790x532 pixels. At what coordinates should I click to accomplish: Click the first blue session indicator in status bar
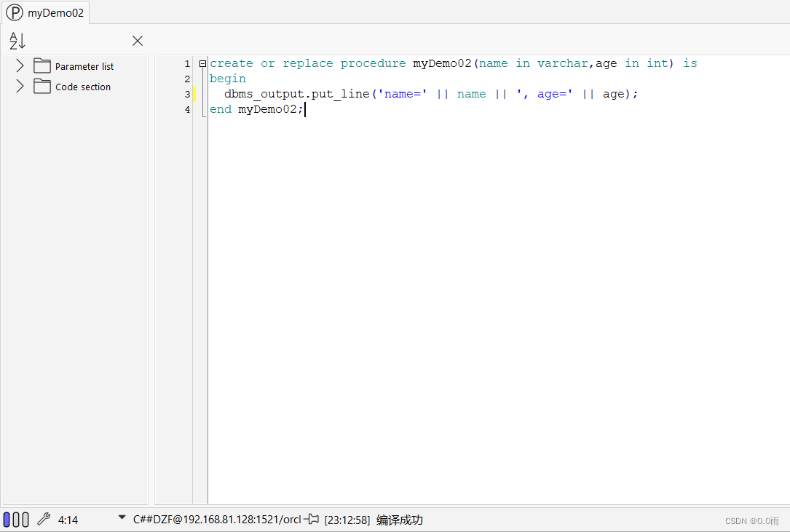(x=8, y=519)
